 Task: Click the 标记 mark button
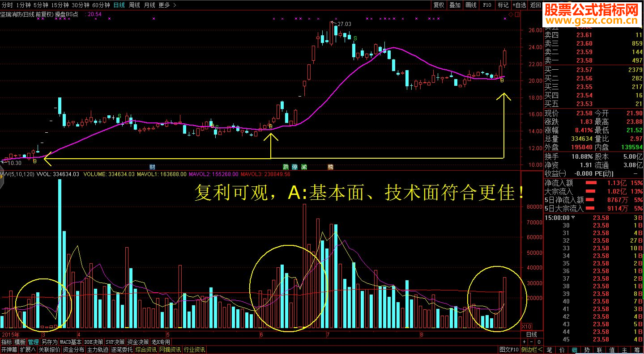pos(503,5)
